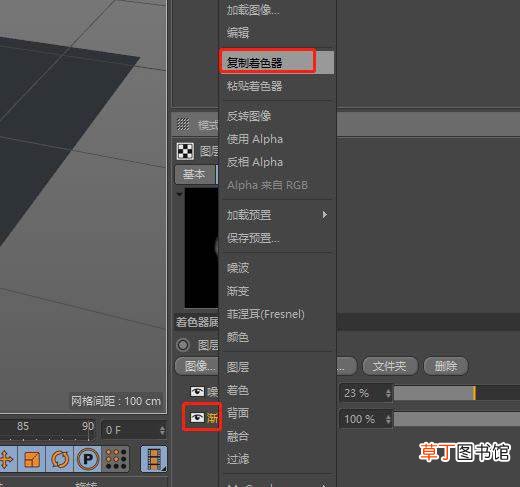Pick the 颜色 shader entry

pos(238,337)
